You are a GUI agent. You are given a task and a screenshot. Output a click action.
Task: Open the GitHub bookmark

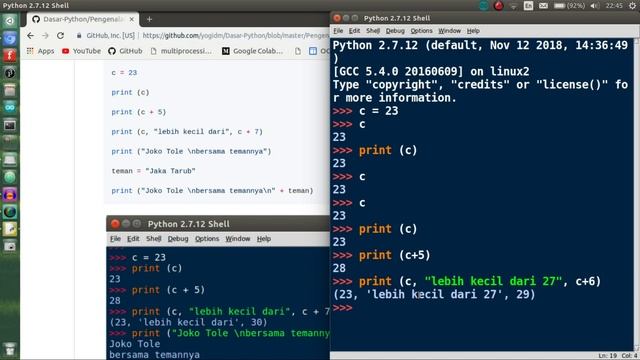click(125, 51)
